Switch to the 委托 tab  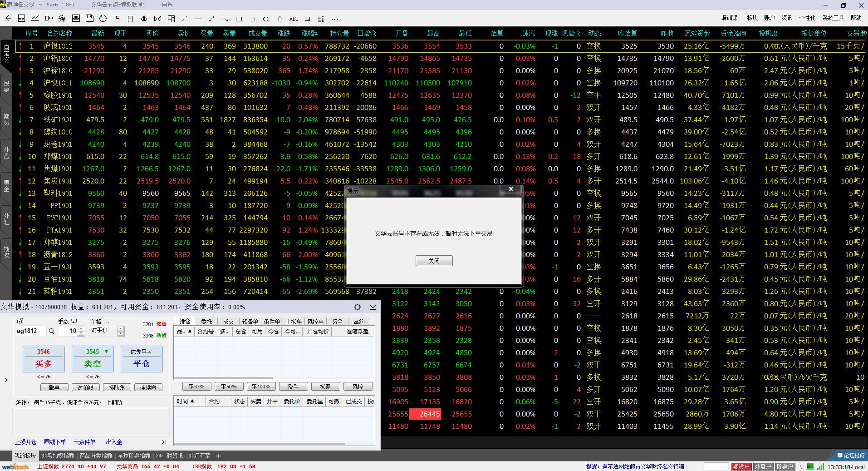[x=206, y=322]
